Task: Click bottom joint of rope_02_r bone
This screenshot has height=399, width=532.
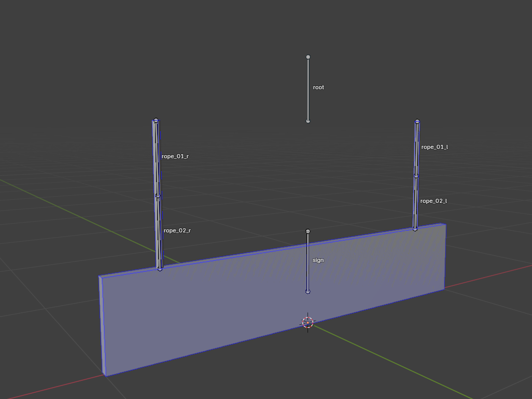Action: (160, 268)
